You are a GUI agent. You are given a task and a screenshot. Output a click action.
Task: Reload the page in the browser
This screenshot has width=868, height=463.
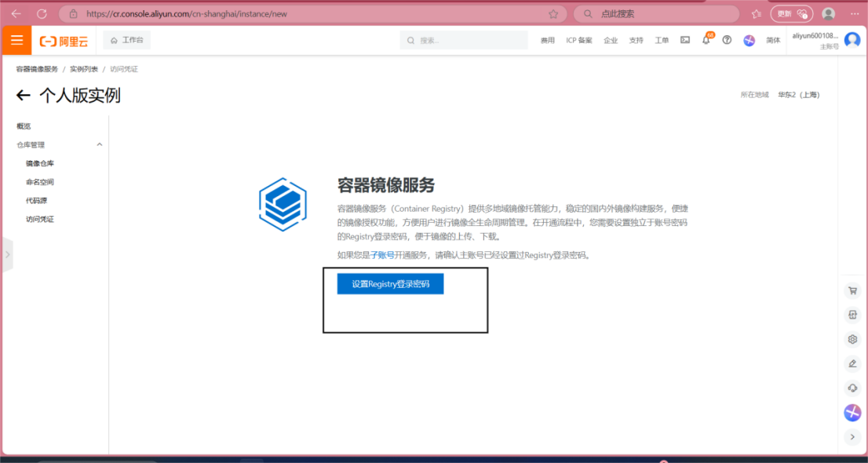[x=42, y=14]
